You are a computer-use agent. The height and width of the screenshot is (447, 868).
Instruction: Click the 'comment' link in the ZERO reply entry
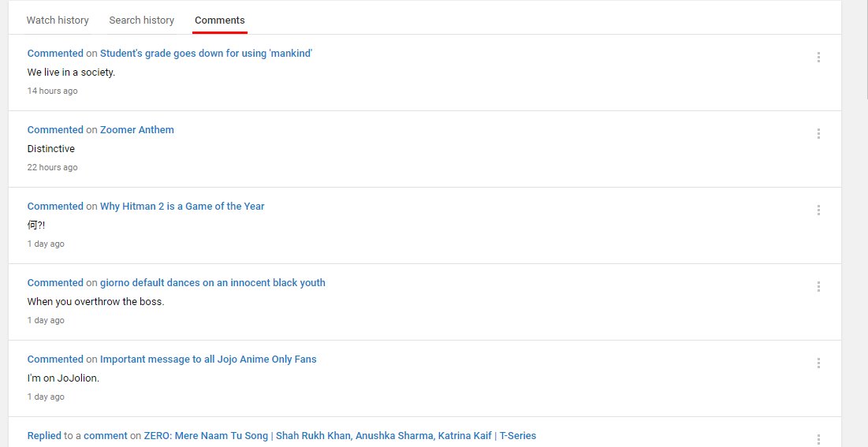click(105, 436)
